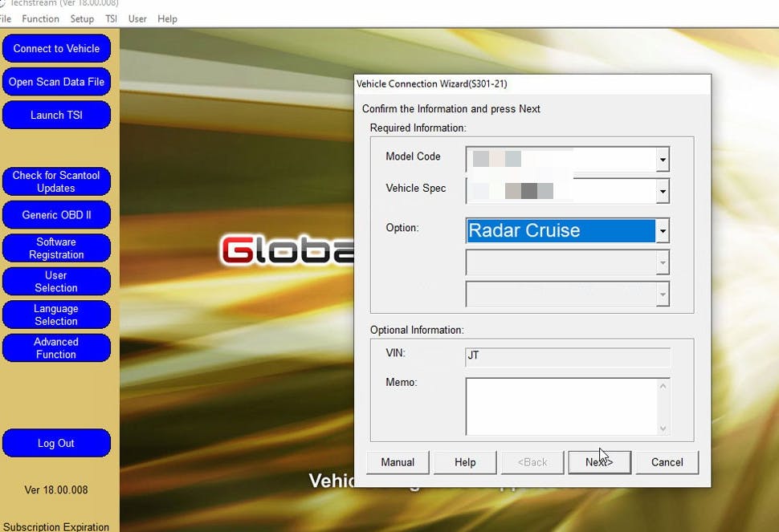Open the Radar Cruise option dropdown
The width and height of the screenshot is (779, 532).
click(663, 231)
